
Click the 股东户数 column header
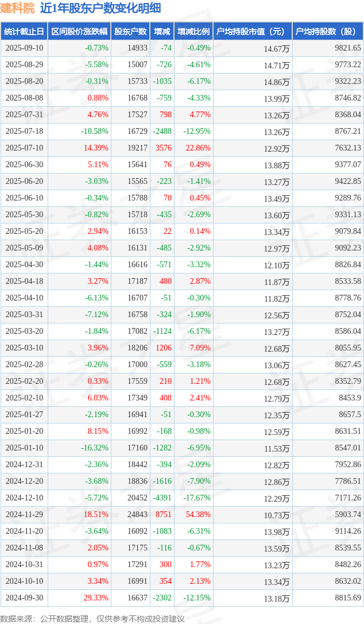130,32
